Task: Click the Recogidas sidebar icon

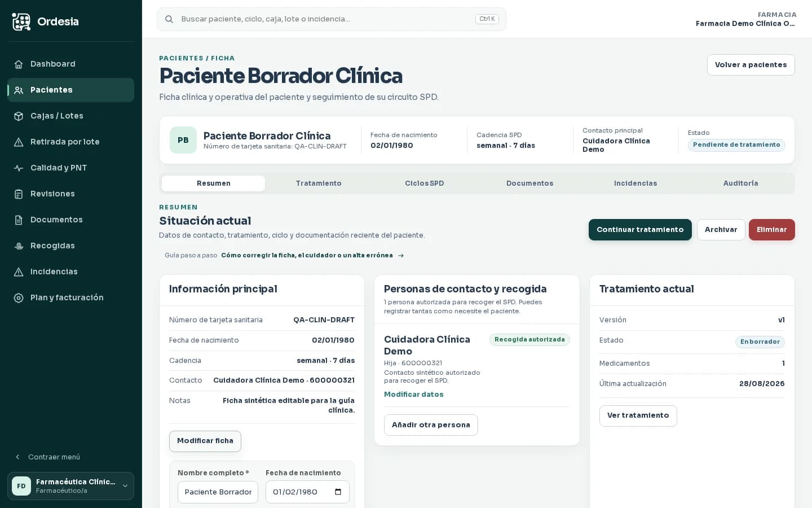Action: coord(19,246)
